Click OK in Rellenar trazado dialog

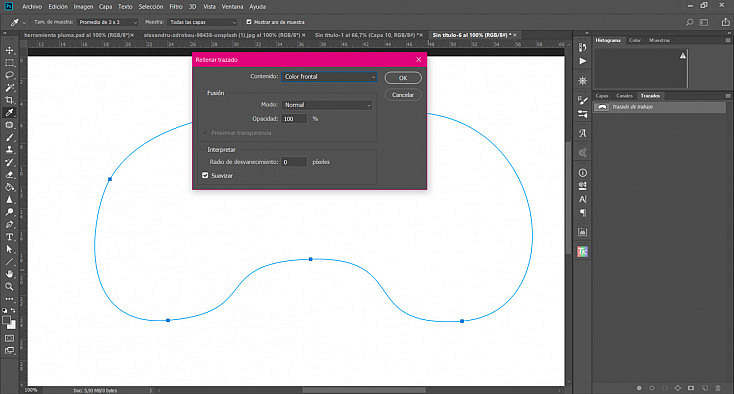tap(403, 78)
